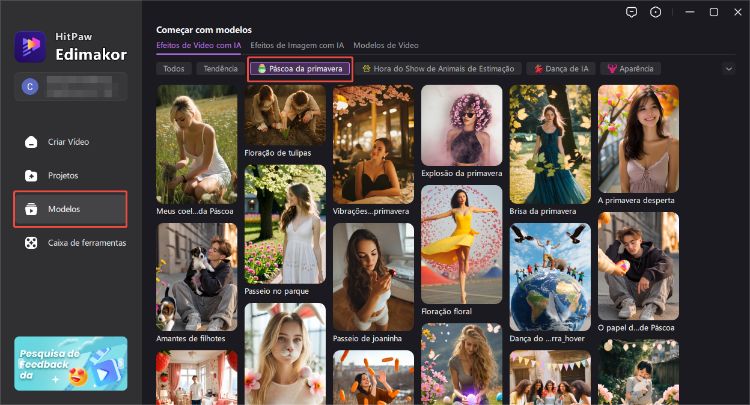Expand the category filter list chevron
This screenshot has width=750, height=405.
pyautogui.click(x=727, y=69)
